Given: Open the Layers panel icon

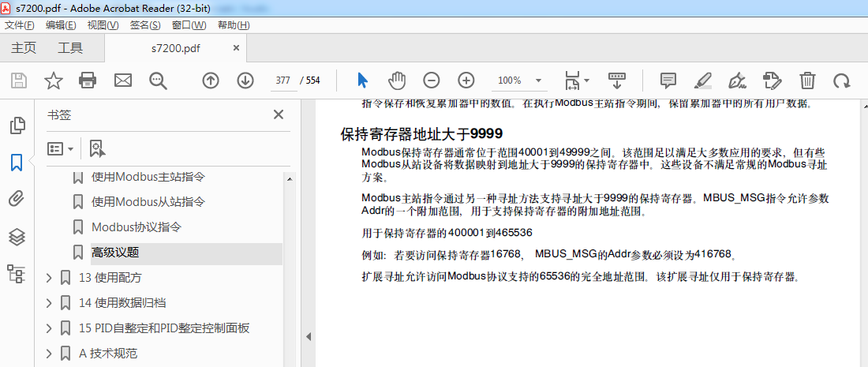Looking at the screenshot, I should (17, 237).
